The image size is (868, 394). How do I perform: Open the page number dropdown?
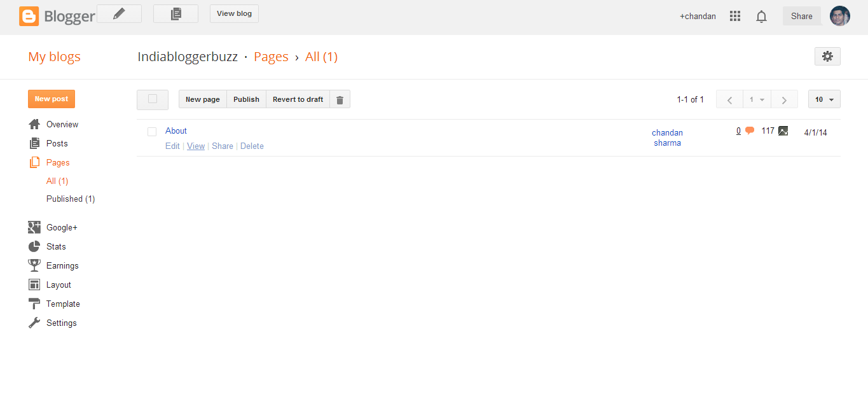coord(757,99)
